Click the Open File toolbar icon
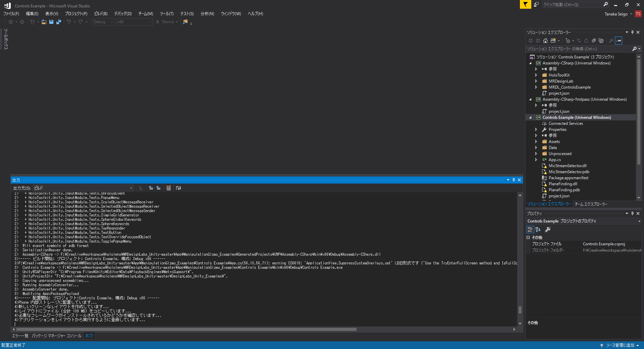This screenshot has width=644, height=349. point(44,22)
